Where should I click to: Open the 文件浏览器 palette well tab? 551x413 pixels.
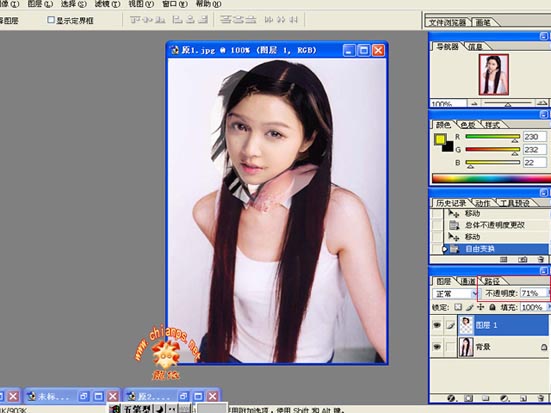pos(447,22)
